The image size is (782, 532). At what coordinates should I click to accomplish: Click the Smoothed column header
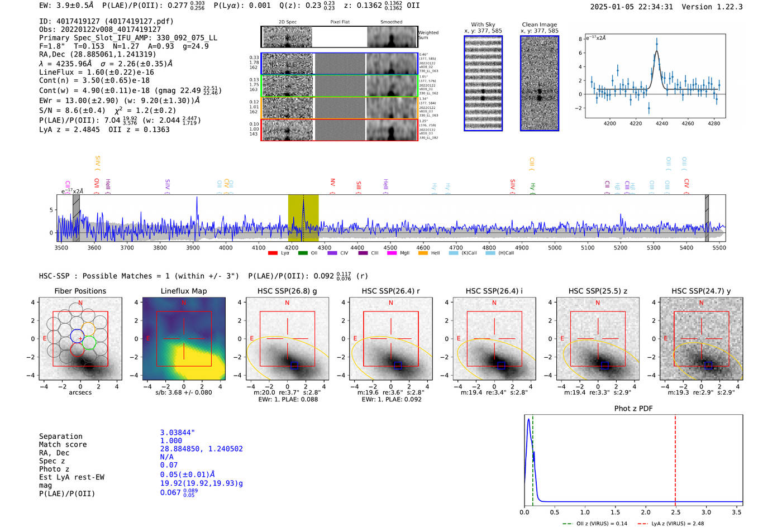392,22
